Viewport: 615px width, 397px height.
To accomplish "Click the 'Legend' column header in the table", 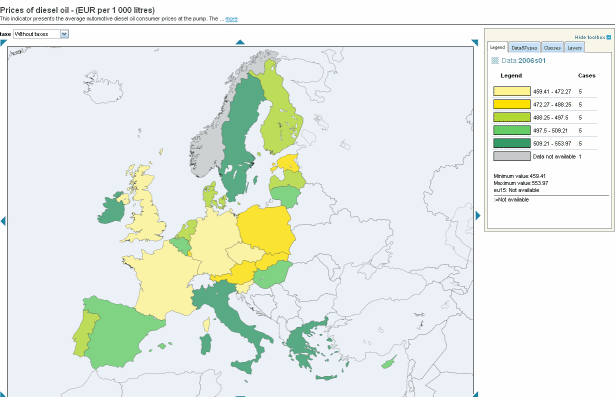I will click(511, 76).
